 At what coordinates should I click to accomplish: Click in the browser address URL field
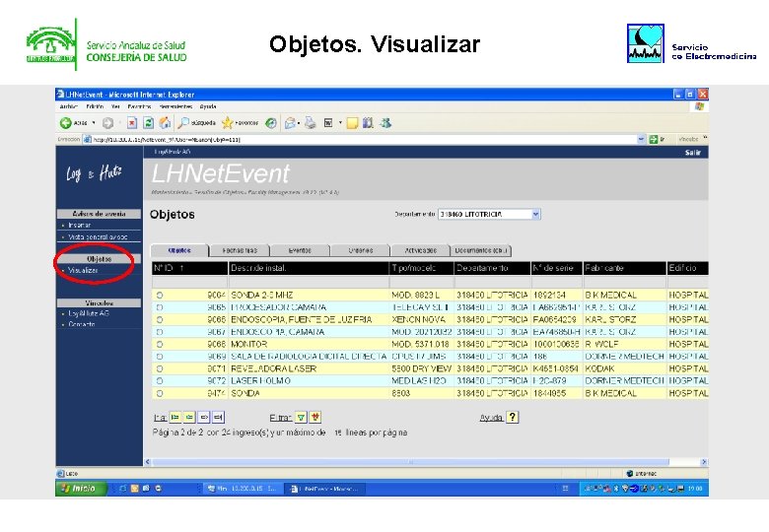363,140
